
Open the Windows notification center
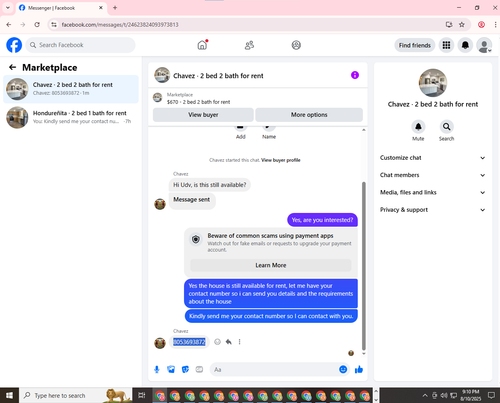click(491, 395)
